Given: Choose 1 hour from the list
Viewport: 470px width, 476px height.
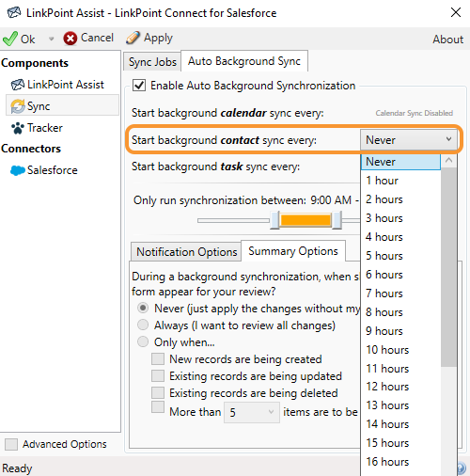Looking at the screenshot, I should pyautogui.click(x=400, y=181).
